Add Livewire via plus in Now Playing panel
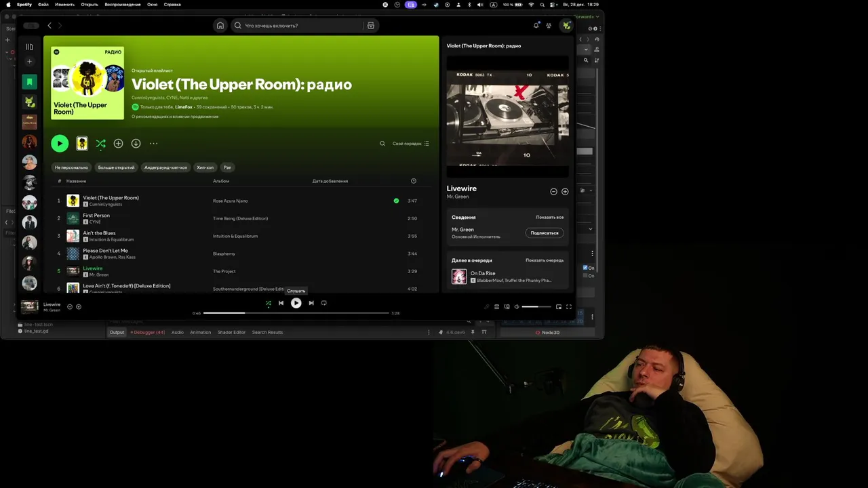This screenshot has width=868, height=488. [565, 192]
